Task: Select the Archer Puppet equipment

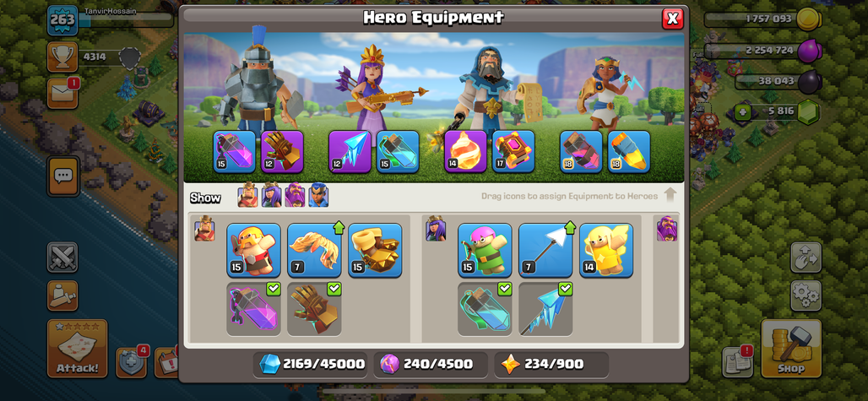Action: point(485,250)
